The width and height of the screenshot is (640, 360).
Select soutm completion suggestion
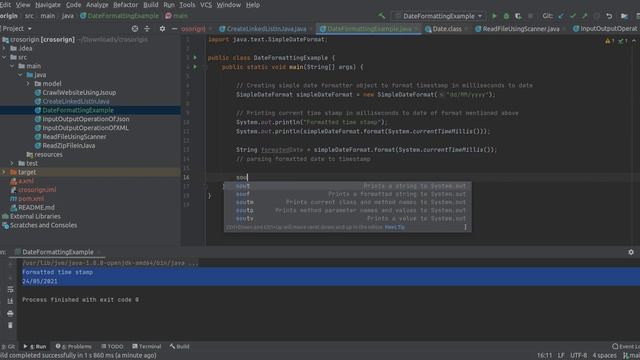tap(348, 202)
